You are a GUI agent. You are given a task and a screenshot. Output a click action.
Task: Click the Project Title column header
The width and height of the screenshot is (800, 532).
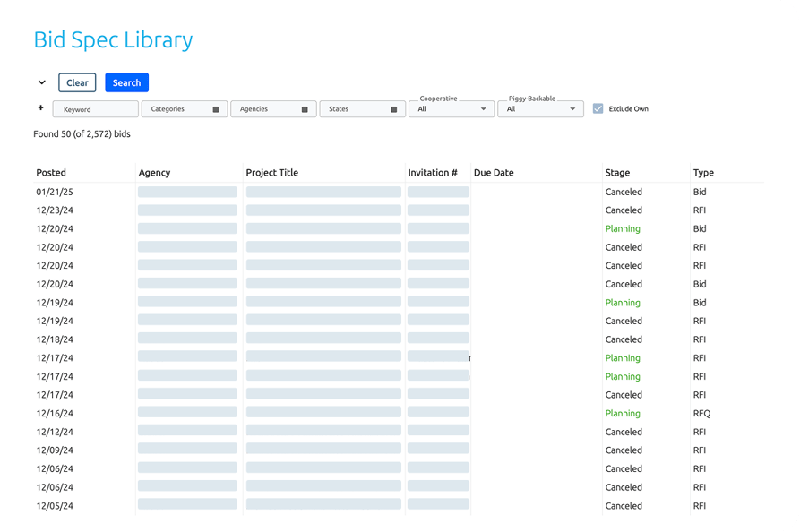(x=272, y=172)
